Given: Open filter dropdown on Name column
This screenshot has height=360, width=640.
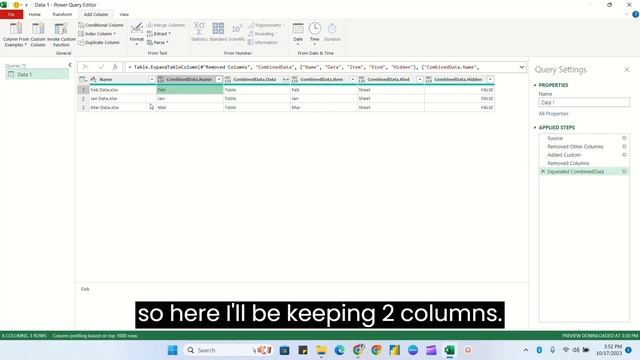Looking at the screenshot, I should tap(152, 79).
